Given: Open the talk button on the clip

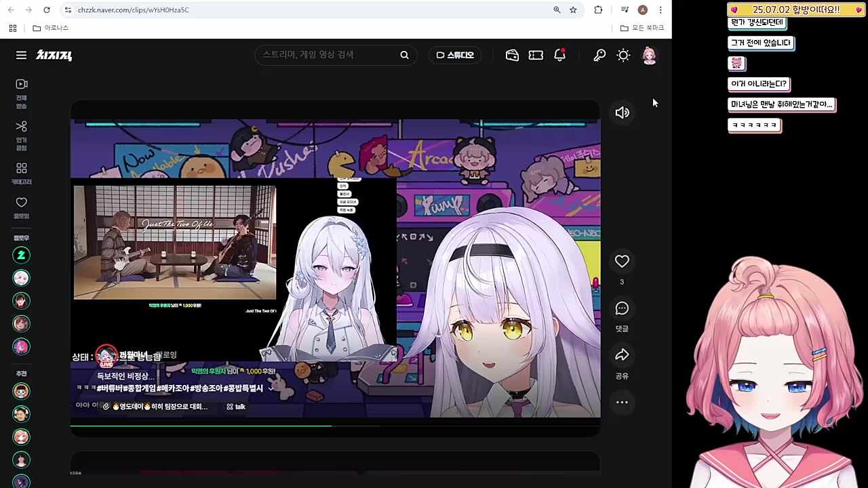Looking at the screenshot, I should tap(236, 407).
